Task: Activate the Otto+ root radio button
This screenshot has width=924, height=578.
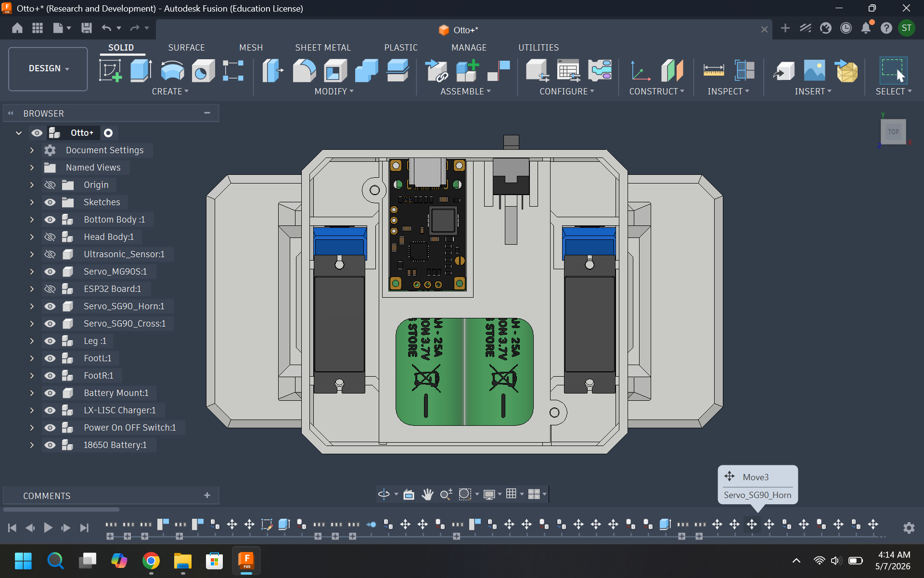Action: tap(108, 133)
